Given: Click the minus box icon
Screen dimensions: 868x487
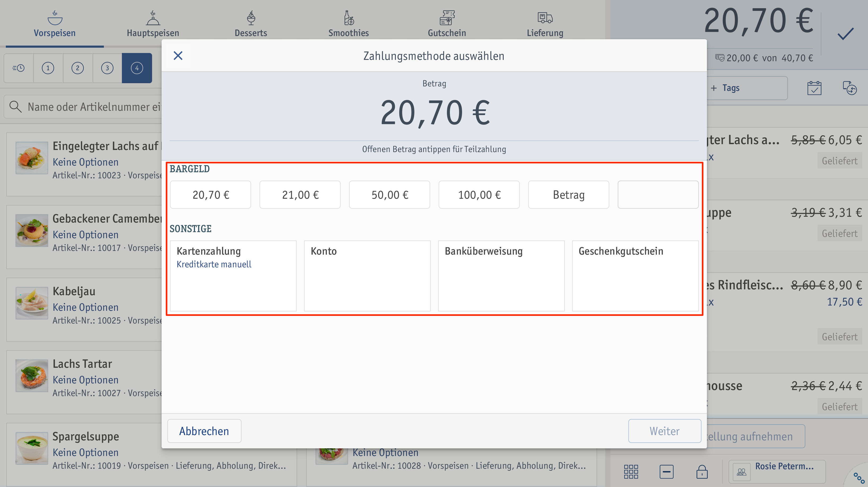Looking at the screenshot, I should pyautogui.click(x=667, y=471).
